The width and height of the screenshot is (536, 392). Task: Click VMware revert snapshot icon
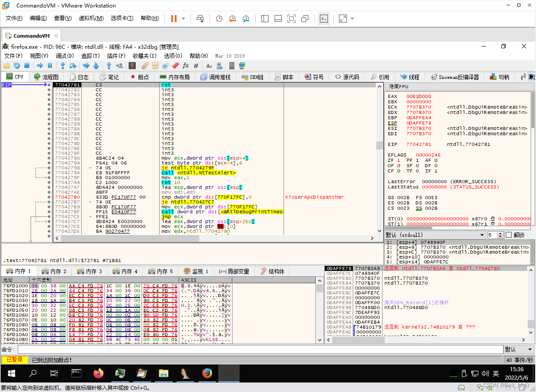[x=233, y=19]
